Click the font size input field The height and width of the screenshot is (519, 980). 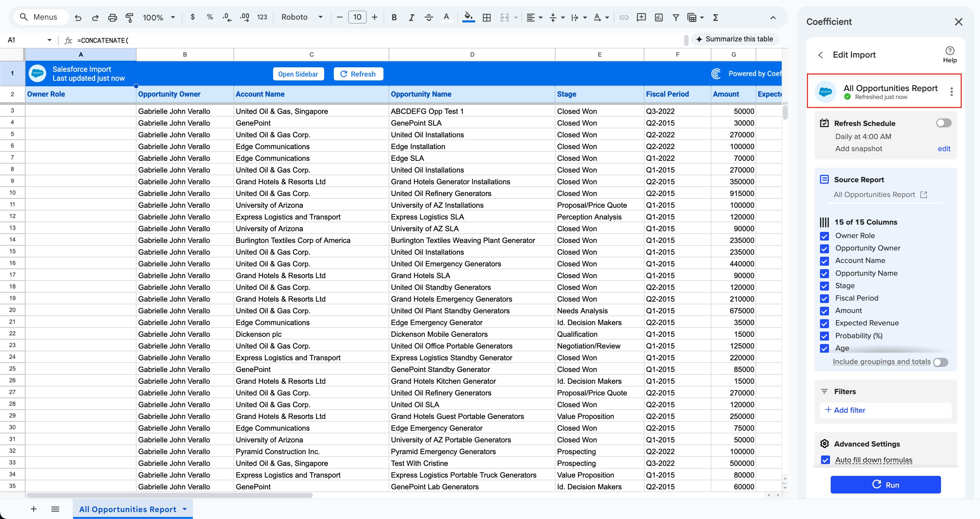tap(357, 17)
